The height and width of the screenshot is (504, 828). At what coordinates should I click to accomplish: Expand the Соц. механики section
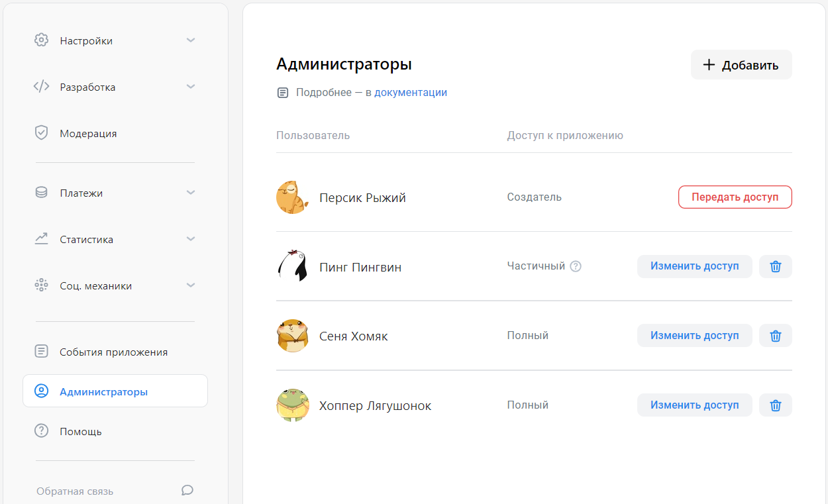click(x=191, y=285)
